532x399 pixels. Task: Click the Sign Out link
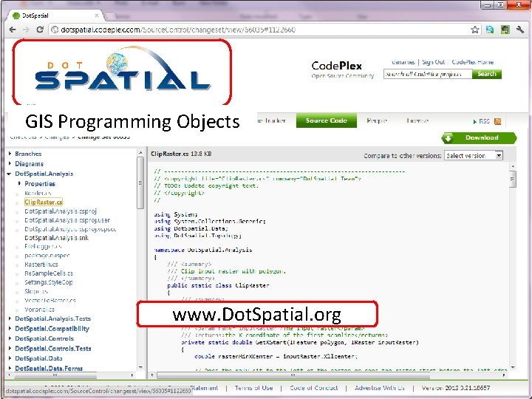click(433, 62)
